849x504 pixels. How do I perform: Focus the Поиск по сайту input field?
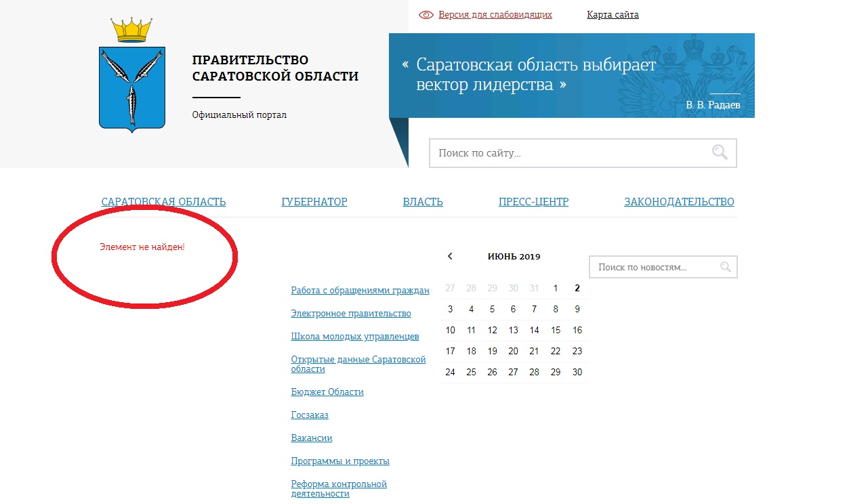click(x=569, y=153)
